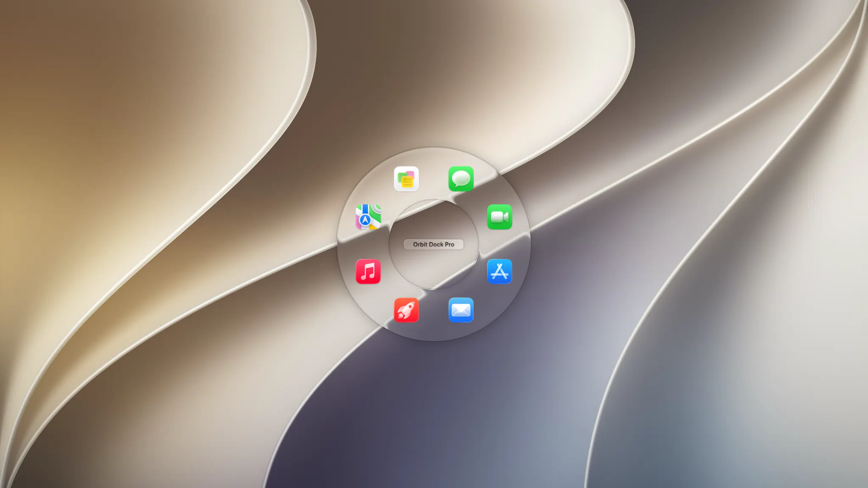Launch Messages from the orbit dock
Screen dimensions: 868x488
coord(461,179)
